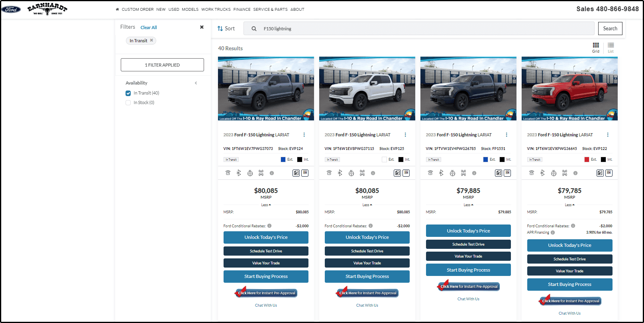
Task: Check the In Stock availability checkbox
Action: click(x=128, y=103)
